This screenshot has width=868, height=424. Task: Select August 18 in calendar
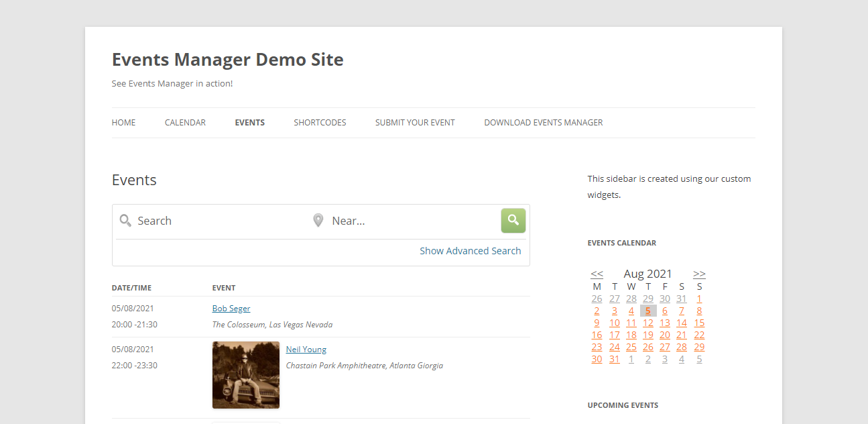pyautogui.click(x=631, y=335)
